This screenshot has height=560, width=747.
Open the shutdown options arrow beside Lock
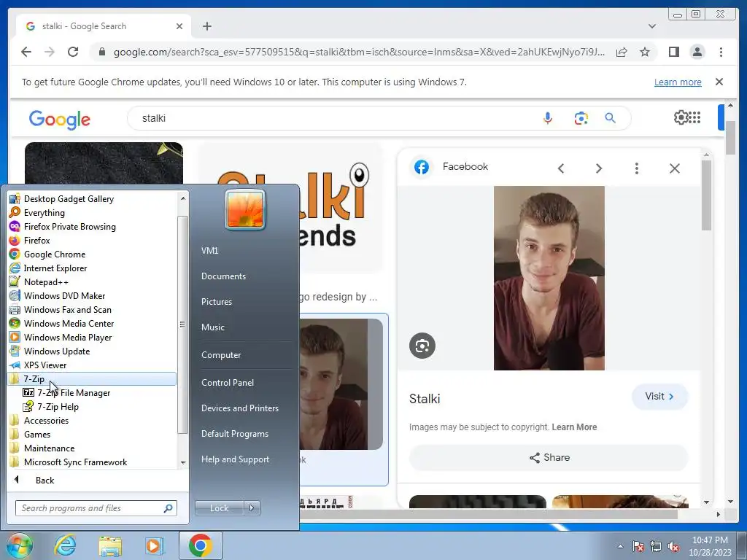point(252,508)
